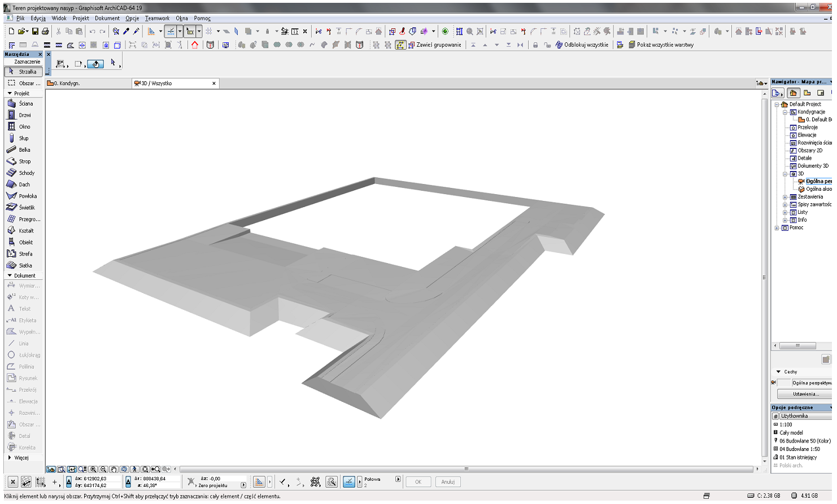
Task: Expand the Zestawienia tree node
Action: (785, 197)
